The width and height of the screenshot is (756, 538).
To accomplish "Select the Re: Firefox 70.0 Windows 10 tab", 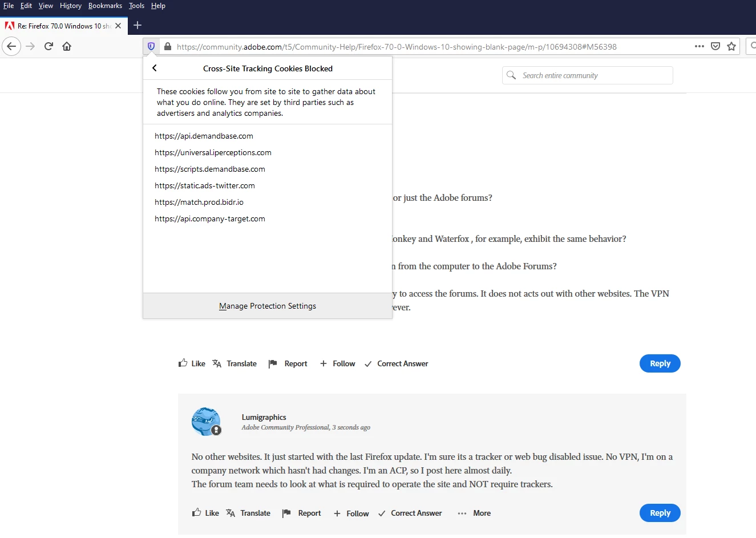I will coord(63,26).
